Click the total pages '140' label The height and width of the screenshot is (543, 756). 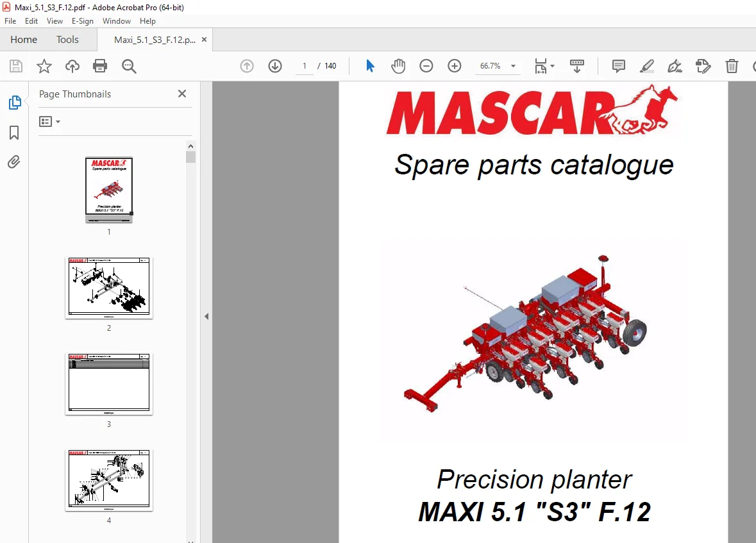pos(330,66)
